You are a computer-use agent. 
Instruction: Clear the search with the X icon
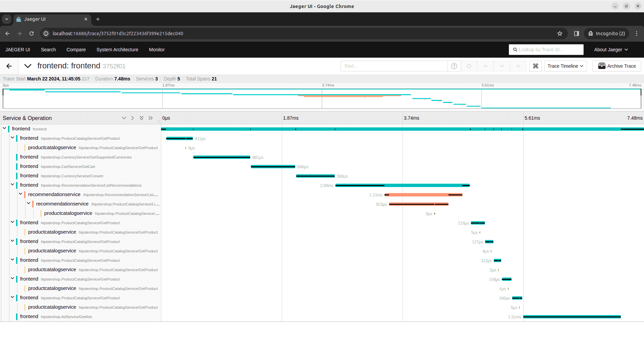518,66
